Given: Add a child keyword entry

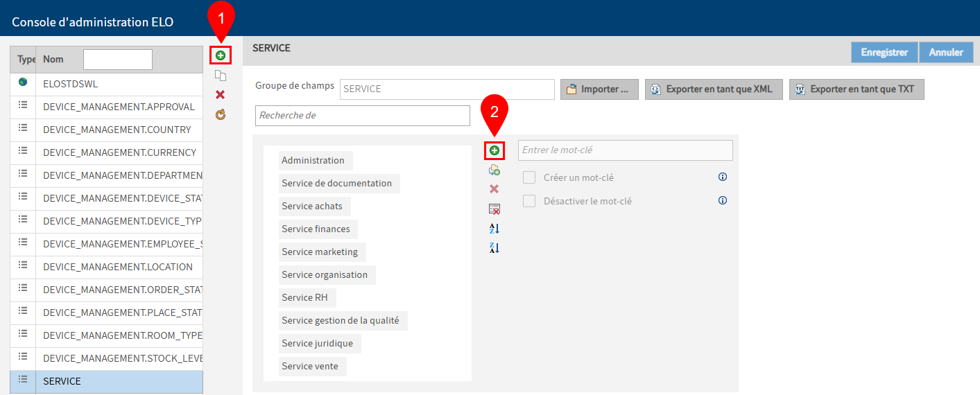Looking at the screenshot, I should click(x=495, y=170).
